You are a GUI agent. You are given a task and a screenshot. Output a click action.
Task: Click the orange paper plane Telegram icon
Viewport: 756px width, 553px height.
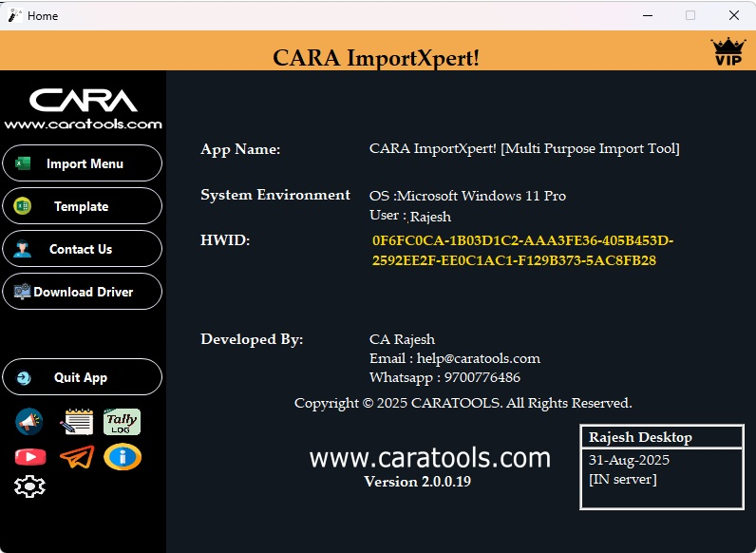click(77, 457)
